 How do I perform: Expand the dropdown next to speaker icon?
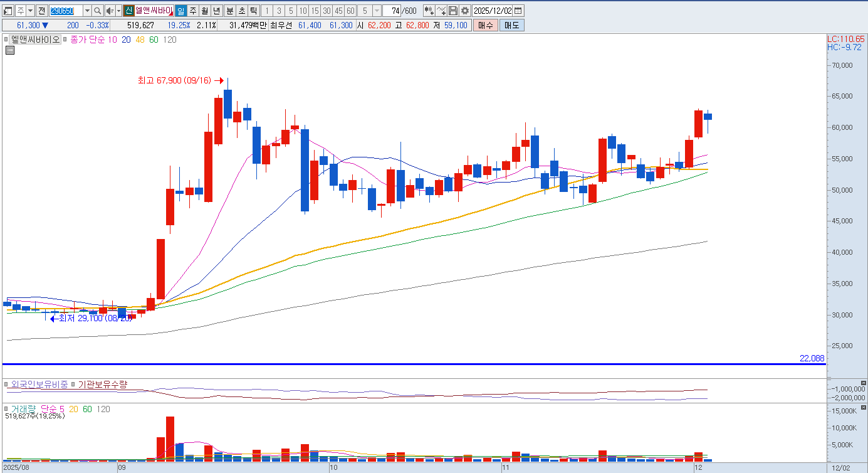pos(118,11)
